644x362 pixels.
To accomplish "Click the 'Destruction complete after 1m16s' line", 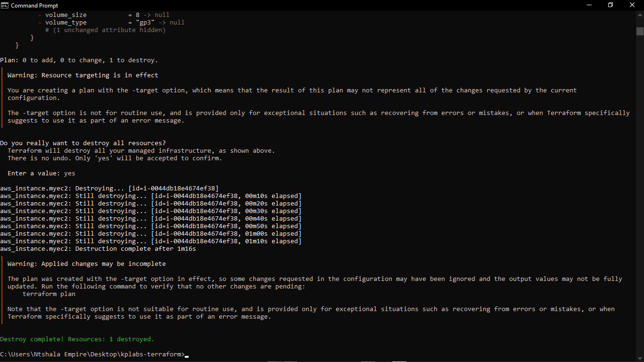I will [98, 249].
